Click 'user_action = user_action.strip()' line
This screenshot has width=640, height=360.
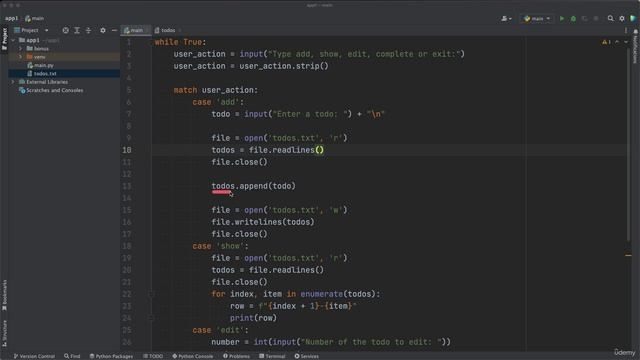251,66
